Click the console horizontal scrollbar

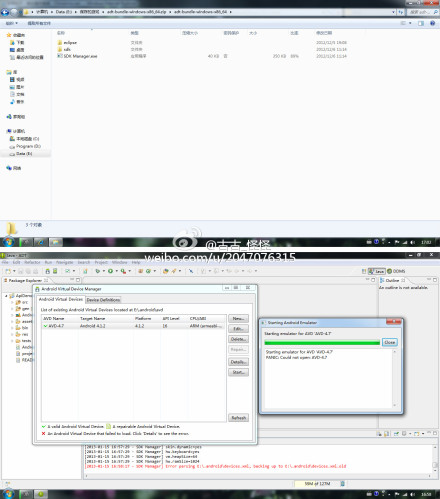[x=257, y=476]
